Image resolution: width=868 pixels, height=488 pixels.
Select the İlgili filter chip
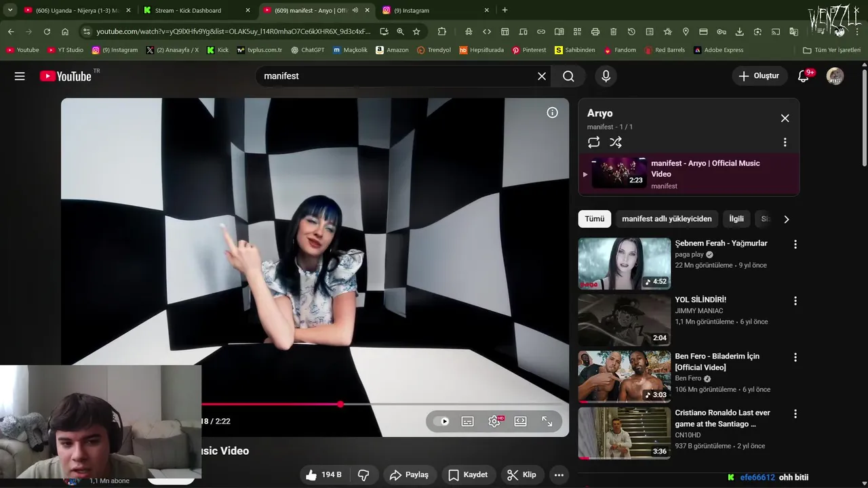(x=736, y=219)
